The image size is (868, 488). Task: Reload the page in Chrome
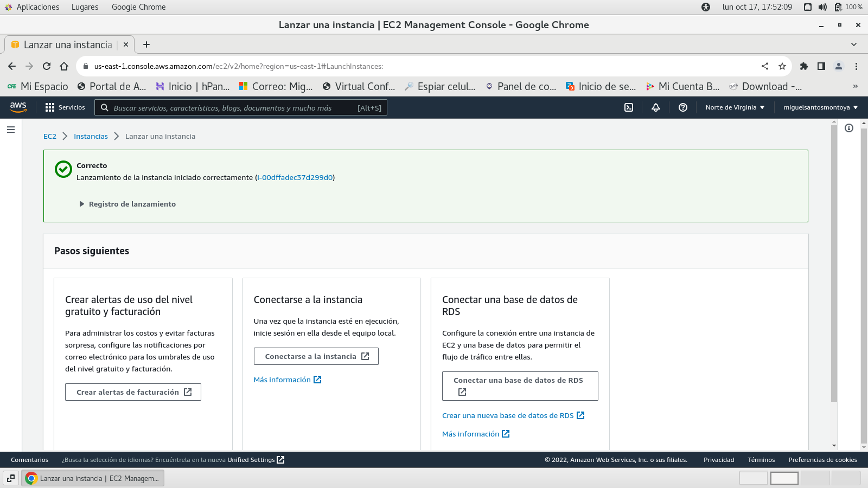click(47, 66)
